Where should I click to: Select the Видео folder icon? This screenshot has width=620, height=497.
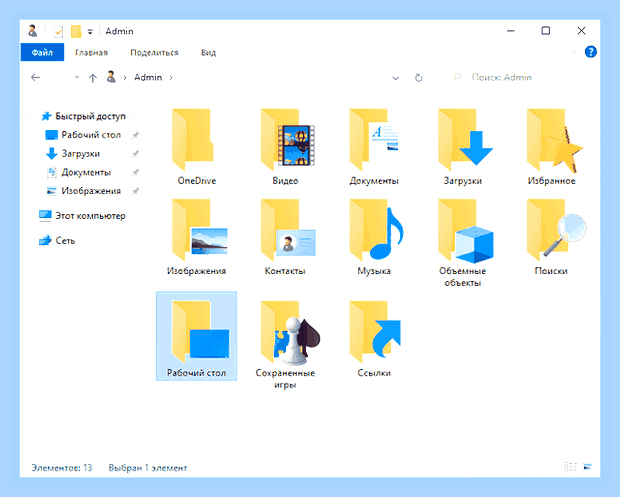287,140
